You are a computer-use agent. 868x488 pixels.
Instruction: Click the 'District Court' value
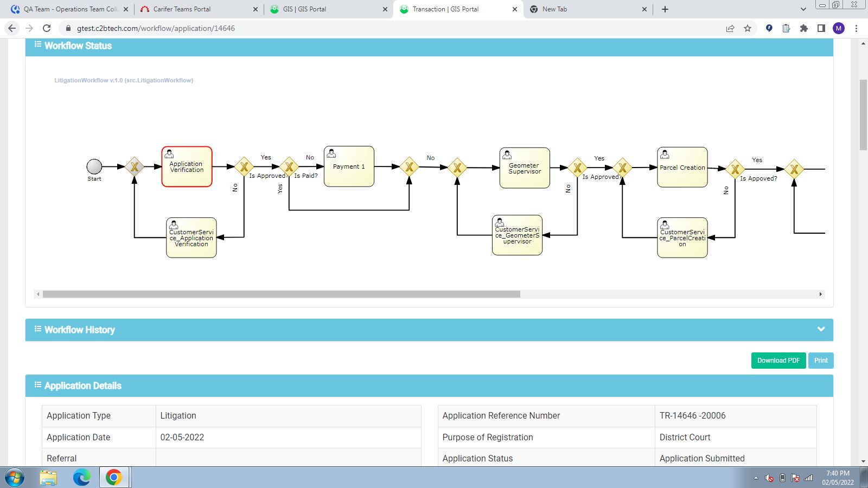tap(685, 438)
